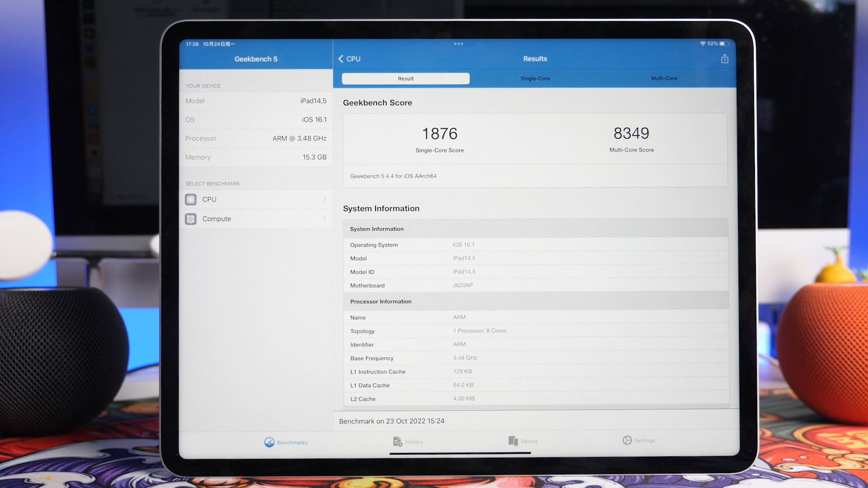Tap the multi-core score 8349
The height and width of the screenshot is (488, 868).
(631, 133)
